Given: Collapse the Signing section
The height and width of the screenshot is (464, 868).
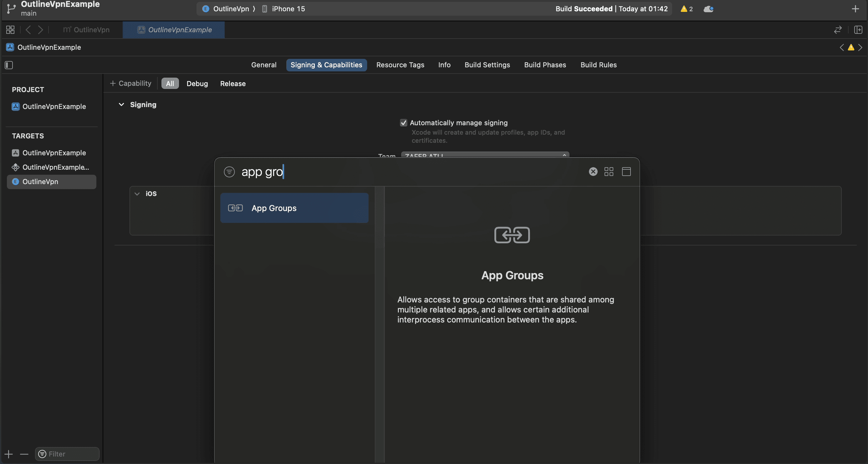Looking at the screenshot, I should 121,105.
